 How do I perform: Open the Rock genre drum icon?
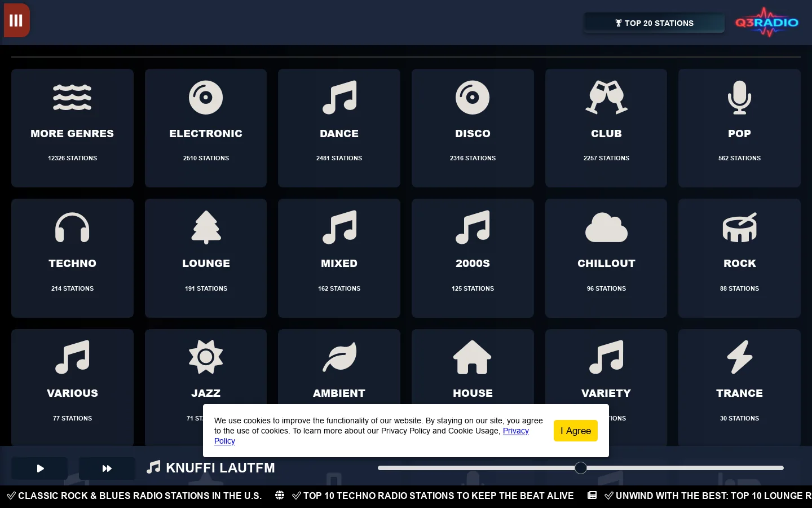[x=739, y=227]
